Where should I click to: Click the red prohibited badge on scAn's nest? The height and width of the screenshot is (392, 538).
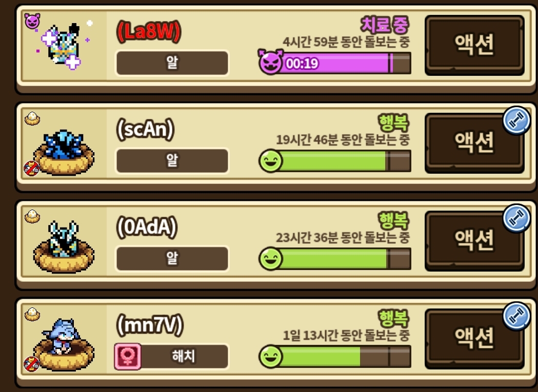31,169
